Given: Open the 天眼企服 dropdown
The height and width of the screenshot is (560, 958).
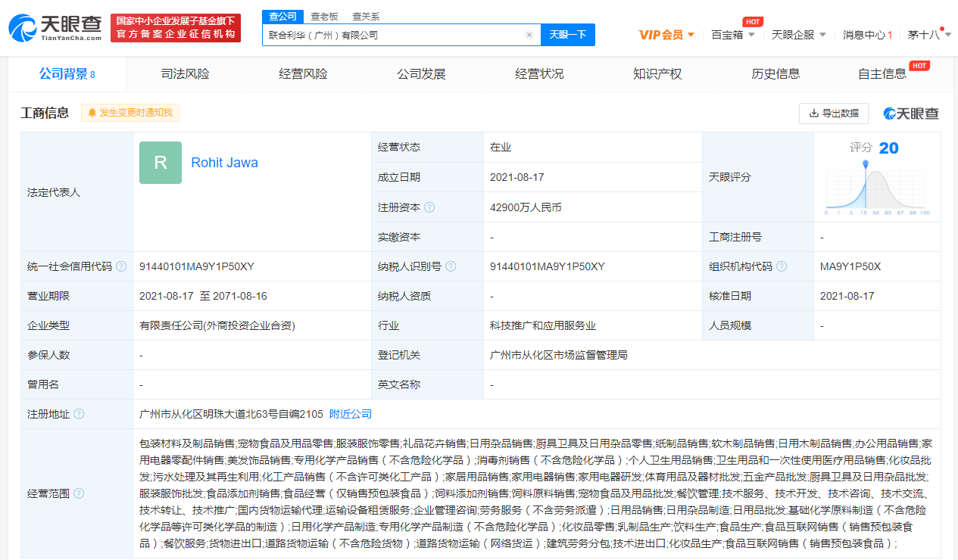Looking at the screenshot, I should [798, 35].
